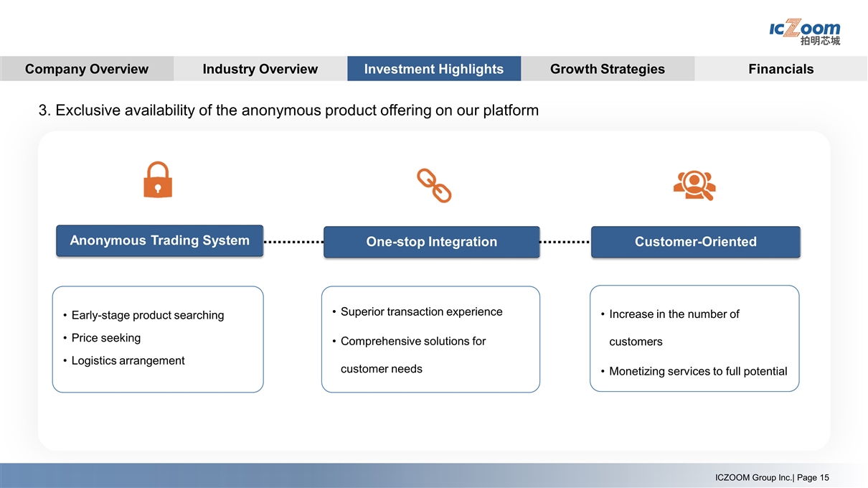Click the Logistics arrangement bullet
The image size is (868, 488).
128,360
